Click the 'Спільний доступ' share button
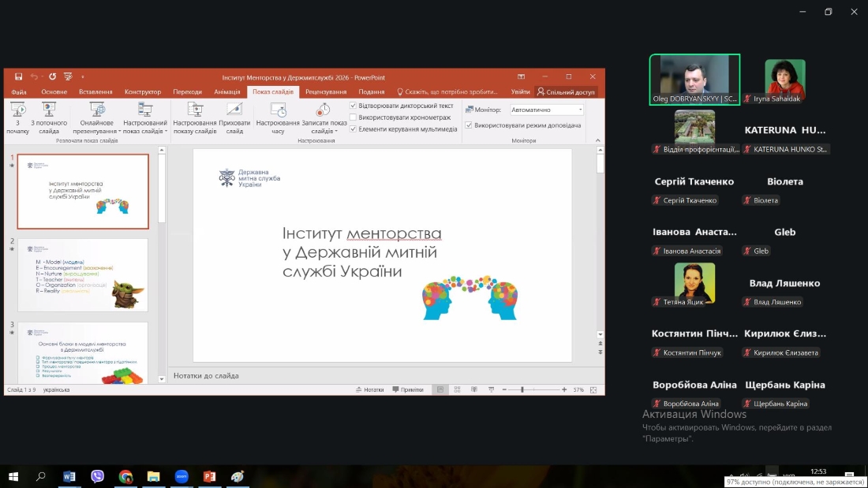Screen dimensions: 868x488 (x=566, y=92)
